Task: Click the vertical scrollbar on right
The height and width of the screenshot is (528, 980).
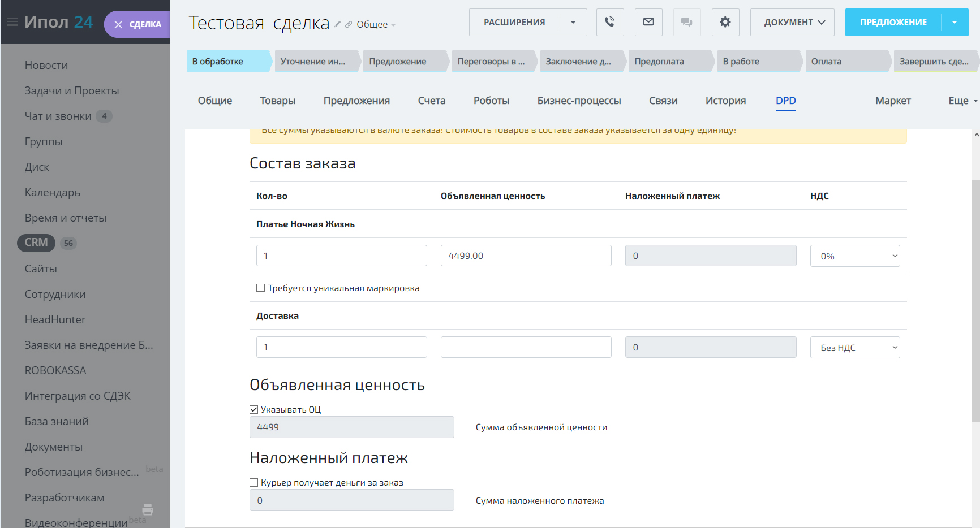Action: tap(975, 301)
